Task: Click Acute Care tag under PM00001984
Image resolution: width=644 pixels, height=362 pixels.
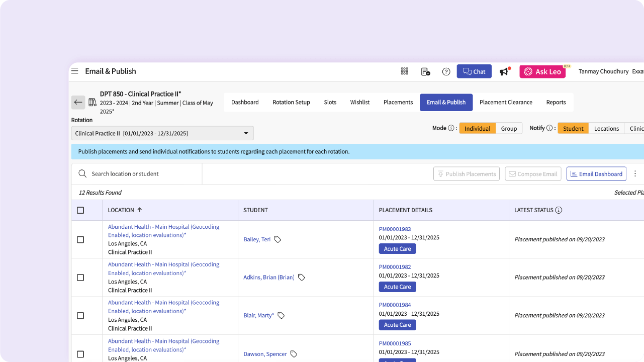Action: pos(397,325)
